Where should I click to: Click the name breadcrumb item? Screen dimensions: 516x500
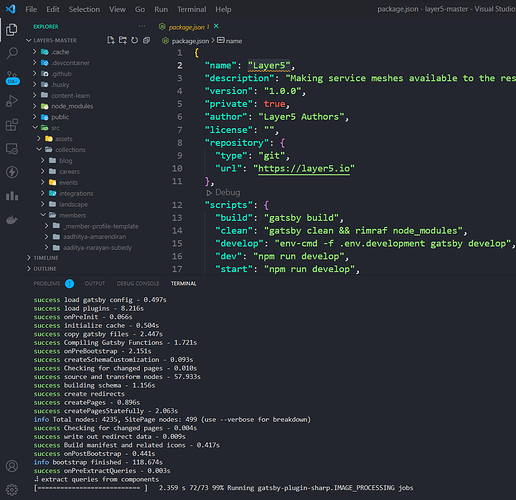(x=230, y=41)
